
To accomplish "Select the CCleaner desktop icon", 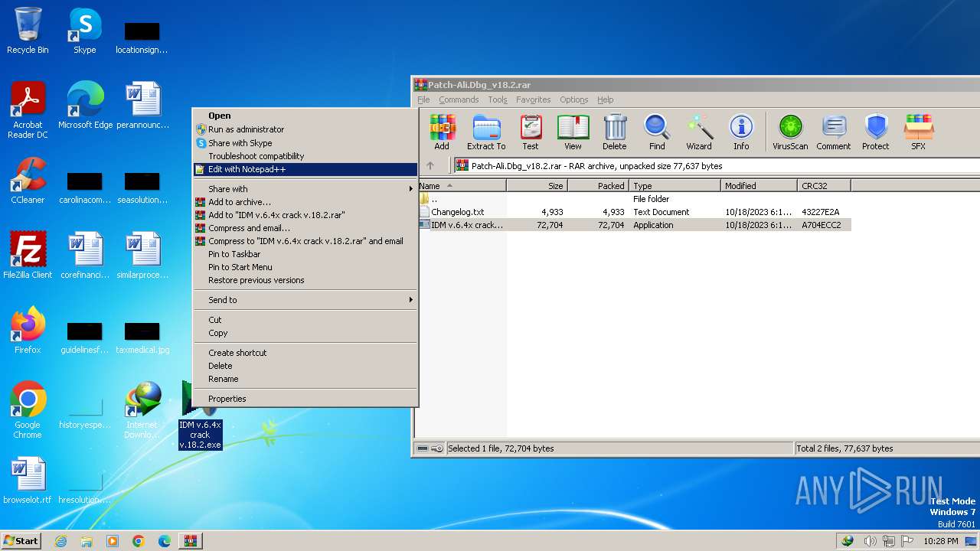I will (28, 180).
